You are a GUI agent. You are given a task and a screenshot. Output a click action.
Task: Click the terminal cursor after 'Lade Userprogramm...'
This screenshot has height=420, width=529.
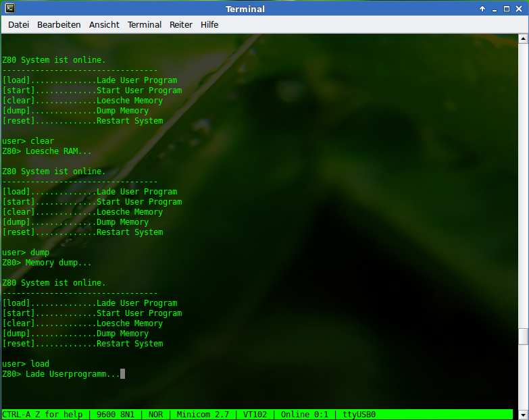(x=122, y=374)
